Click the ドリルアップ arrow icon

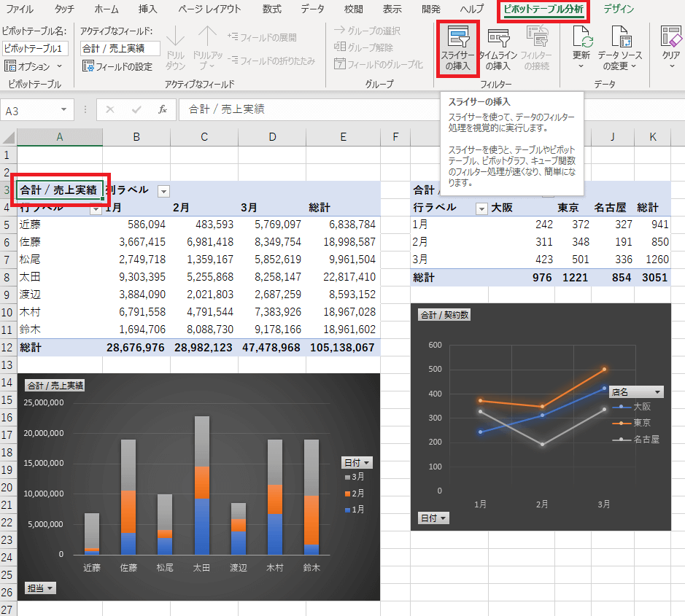[x=208, y=38]
